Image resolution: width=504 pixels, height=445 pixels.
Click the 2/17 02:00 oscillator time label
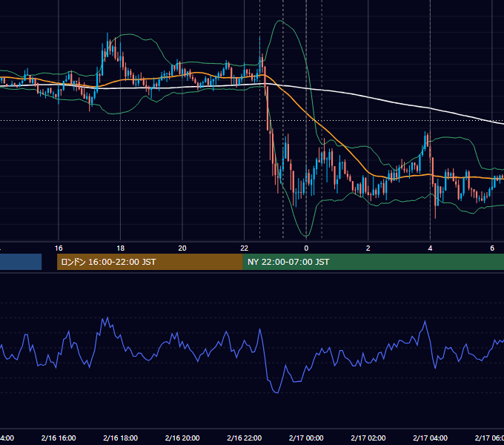(x=368, y=438)
